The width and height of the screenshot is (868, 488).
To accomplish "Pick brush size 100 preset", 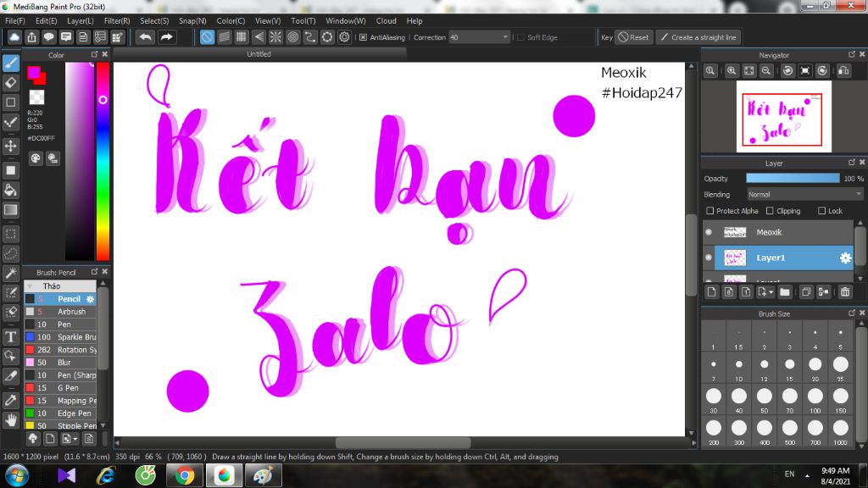I will point(815,400).
